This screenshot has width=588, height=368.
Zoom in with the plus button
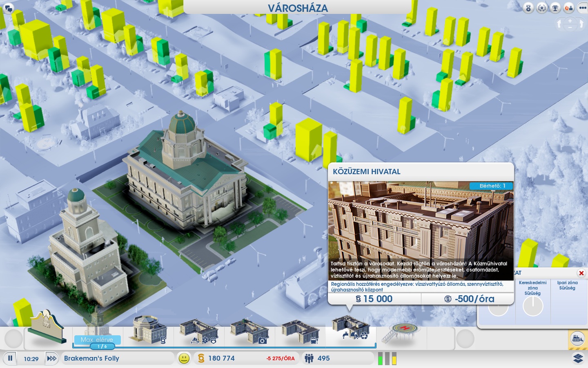[x=570, y=20]
